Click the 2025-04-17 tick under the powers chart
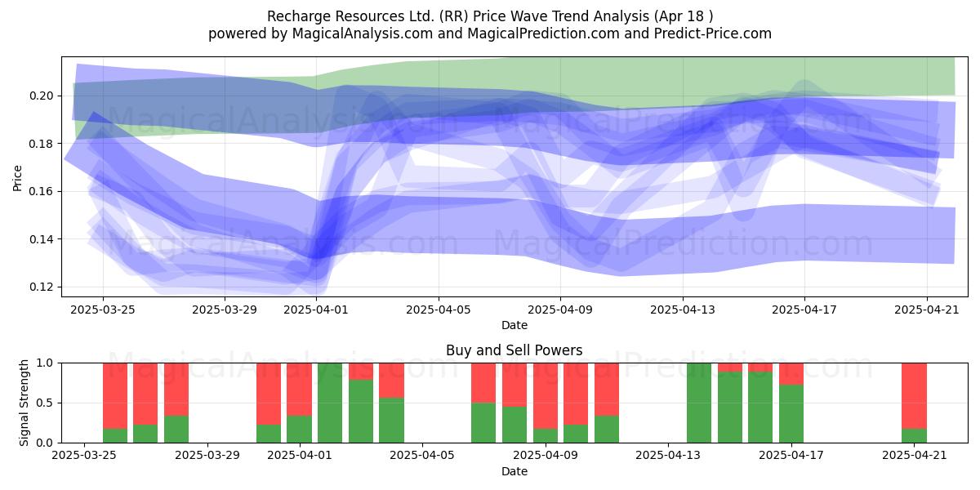The image size is (980, 490). point(790,456)
